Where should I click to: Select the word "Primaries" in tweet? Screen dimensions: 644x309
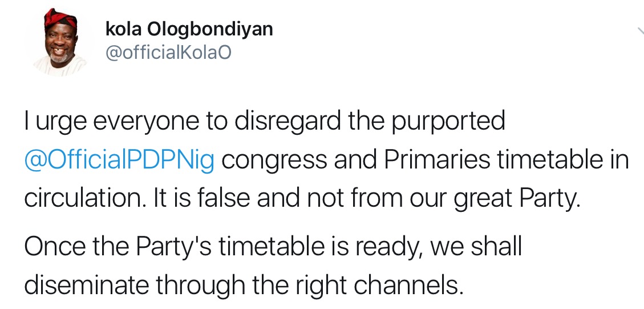tap(438, 160)
